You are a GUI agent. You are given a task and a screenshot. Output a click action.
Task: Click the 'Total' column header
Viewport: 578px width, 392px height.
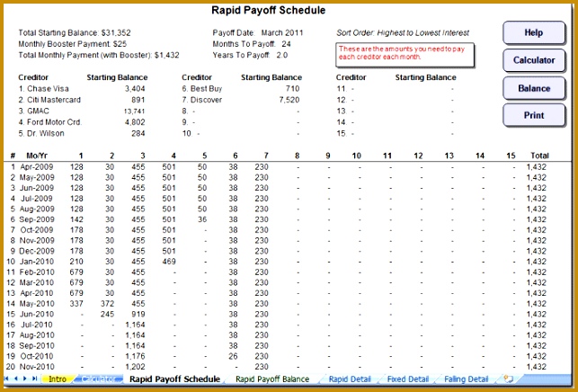[539, 156]
